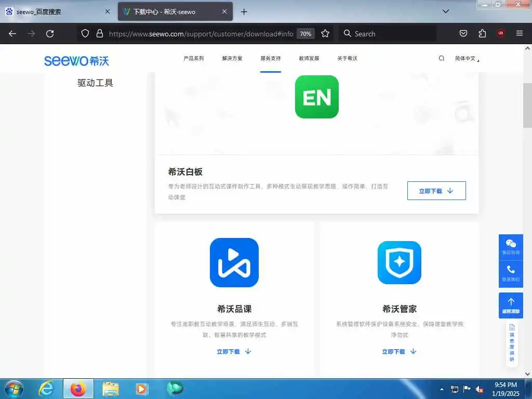
Task: Click the site security padlock icon
Action: 99,34
